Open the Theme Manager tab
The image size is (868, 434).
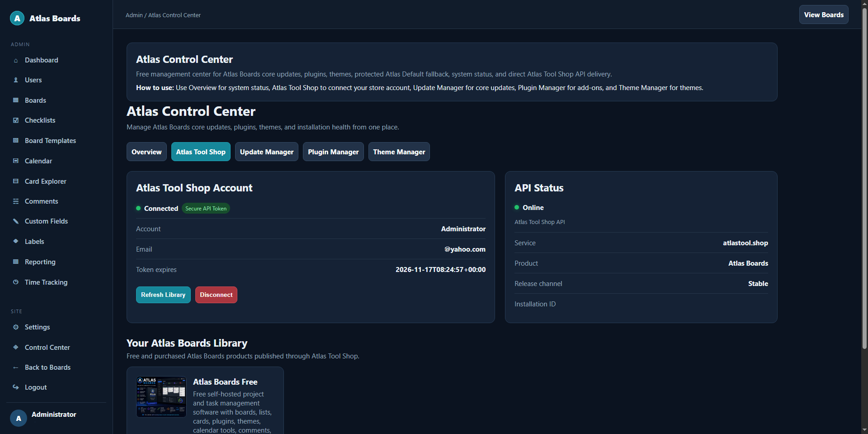tap(399, 152)
